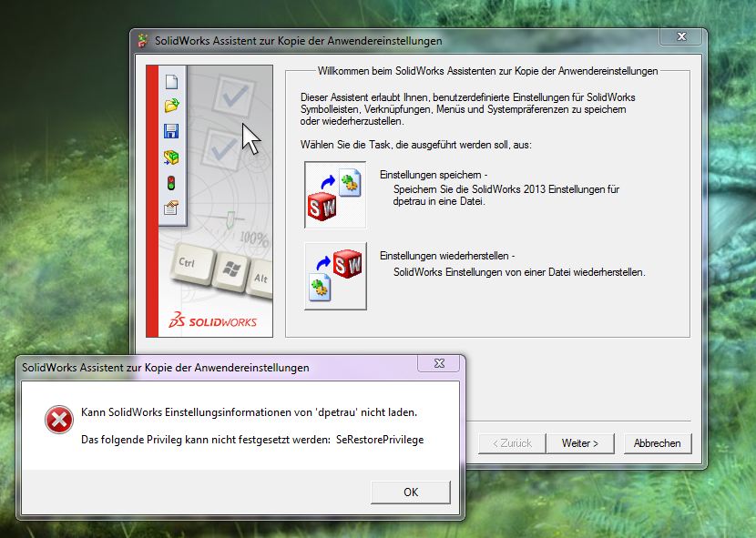Click the Abbrechen button
The width and height of the screenshot is (756, 538).
pyautogui.click(x=657, y=443)
